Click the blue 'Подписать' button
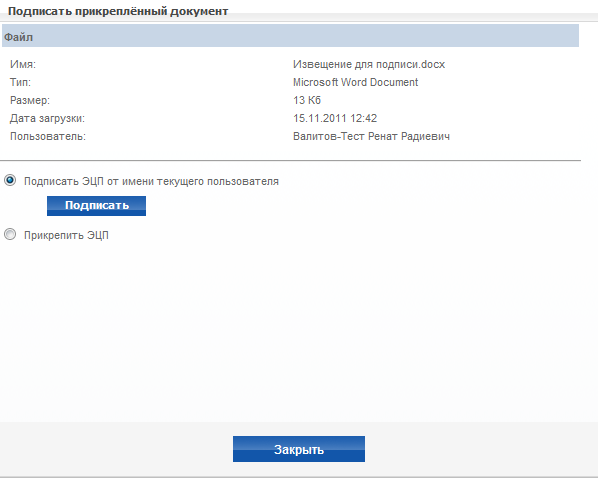Screen dimensions: 598x478 click(96, 206)
